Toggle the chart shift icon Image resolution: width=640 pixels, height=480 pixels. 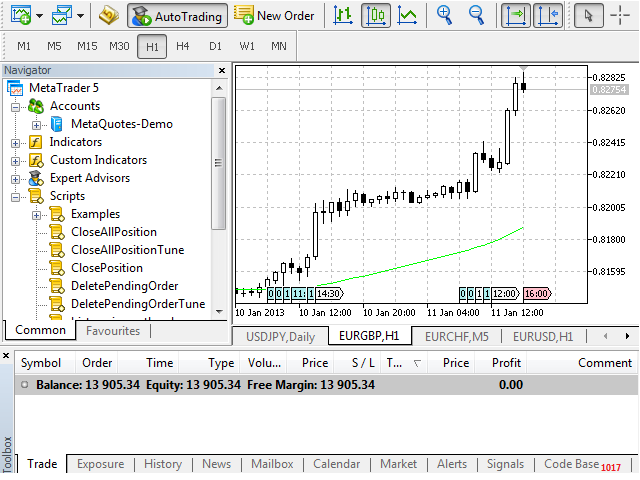tap(546, 15)
